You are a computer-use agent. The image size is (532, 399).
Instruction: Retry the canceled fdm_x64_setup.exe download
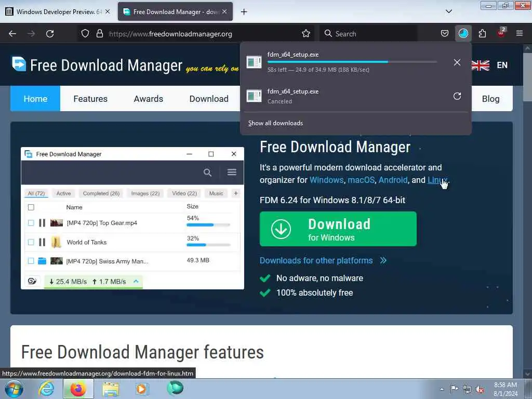pyautogui.click(x=457, y=96)
